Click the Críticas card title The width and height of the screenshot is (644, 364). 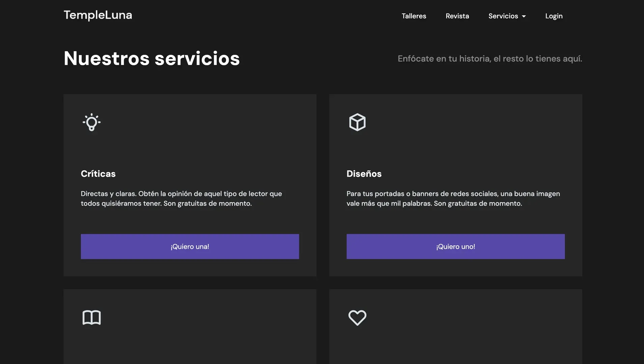[x=98, y=174]
